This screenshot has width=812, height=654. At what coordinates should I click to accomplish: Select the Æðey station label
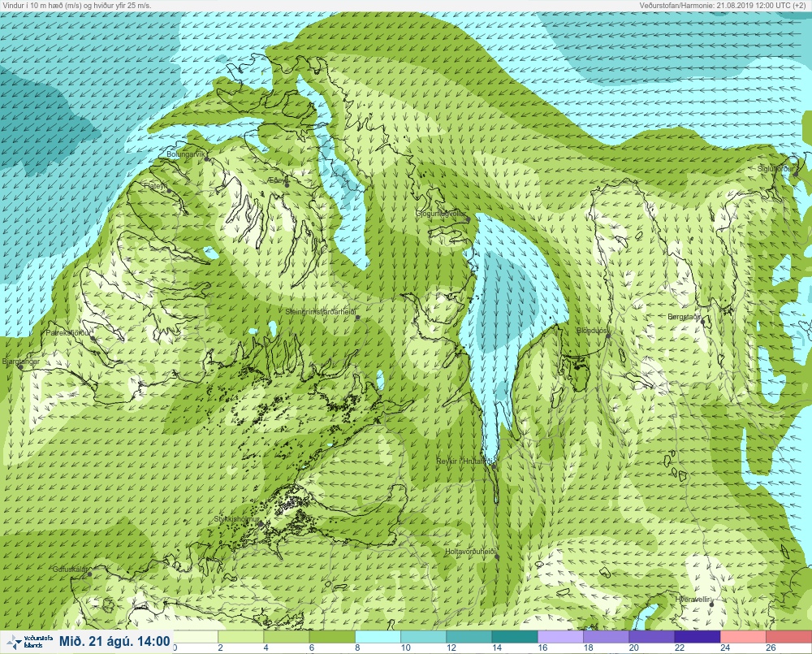(277, 180)
